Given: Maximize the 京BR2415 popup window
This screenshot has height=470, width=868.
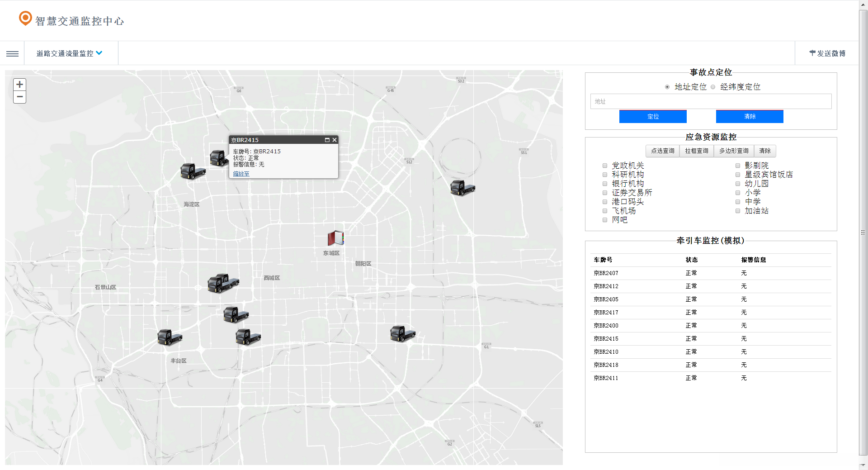Looking at the screenshot, I should 327,140.
